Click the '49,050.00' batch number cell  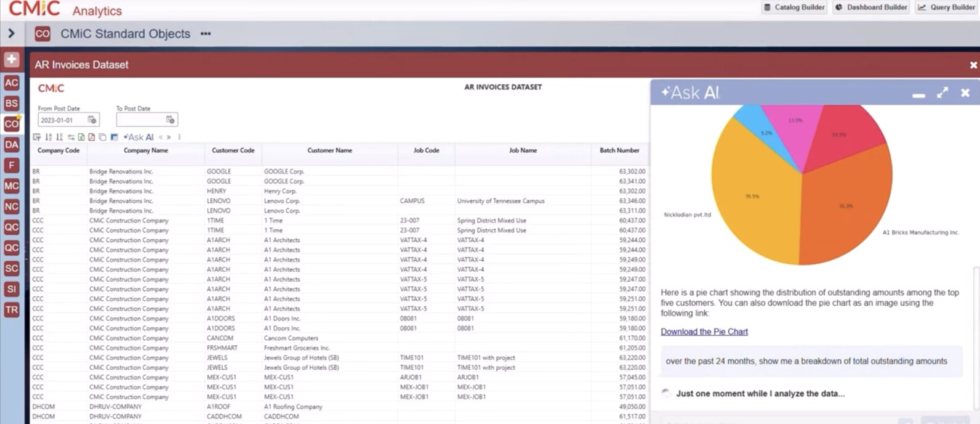coord(632,407)
